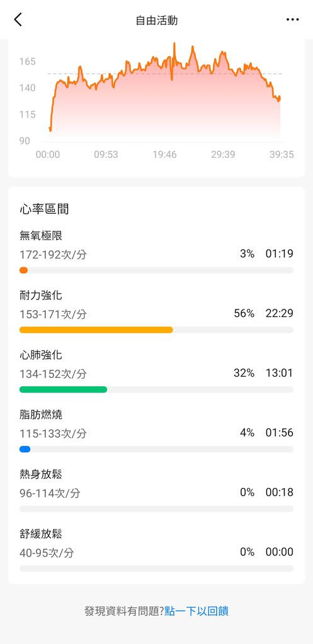Tap the 點一下以回饋 feedback link
Viewport: 313px width, 644px height.
tap(196, 611)
